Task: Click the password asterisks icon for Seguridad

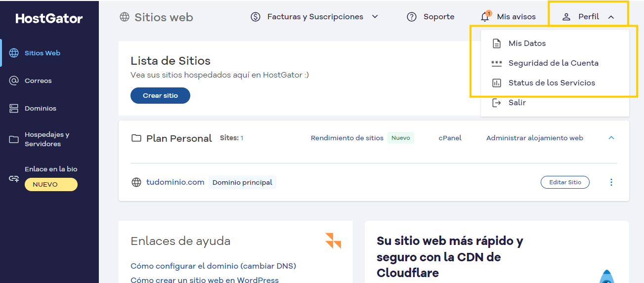Action: (497, 63)
